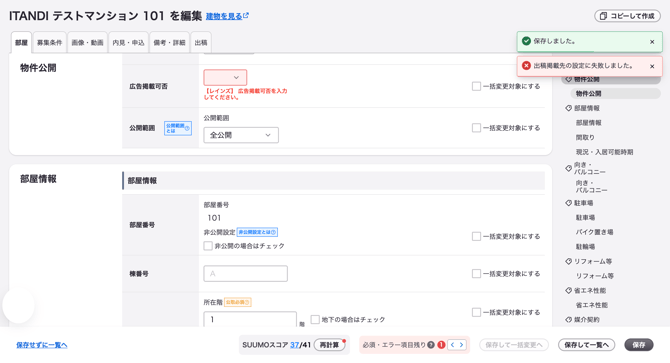Image resolution: width=670 pixels, height=363 pixels.
Task: Click the 再計算 button
Action: pos(329,345)
